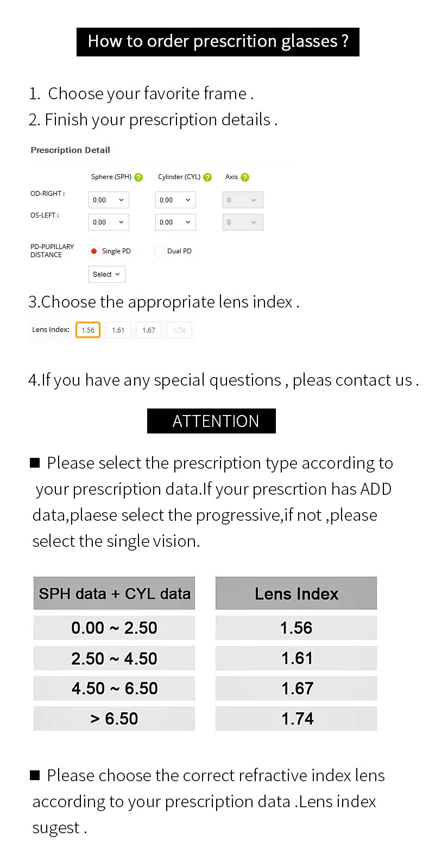Open the OS-LEFT Cylinder dropdown
Viewport: 429px width, 868px height.
pos(175,222)
